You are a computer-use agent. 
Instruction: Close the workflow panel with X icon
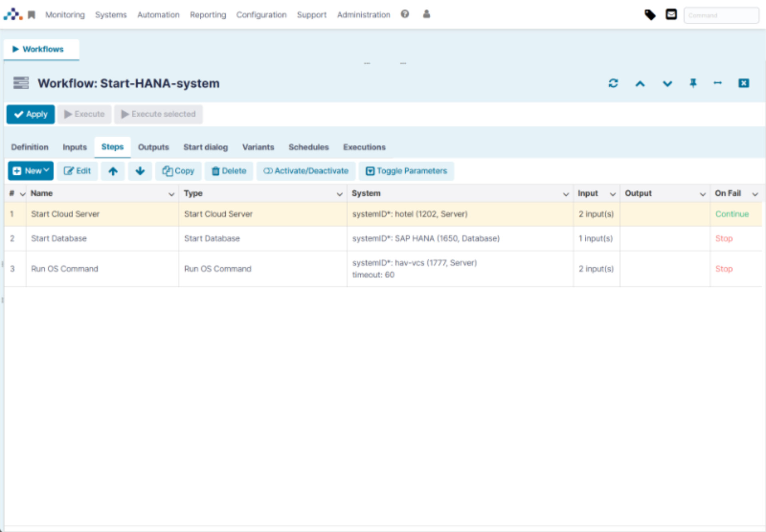[x=744, y=83]
